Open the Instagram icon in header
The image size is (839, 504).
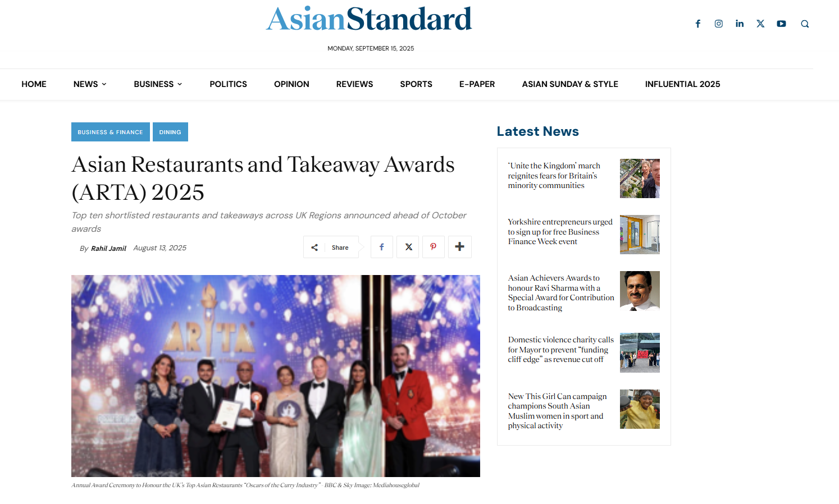coord(719,24)
